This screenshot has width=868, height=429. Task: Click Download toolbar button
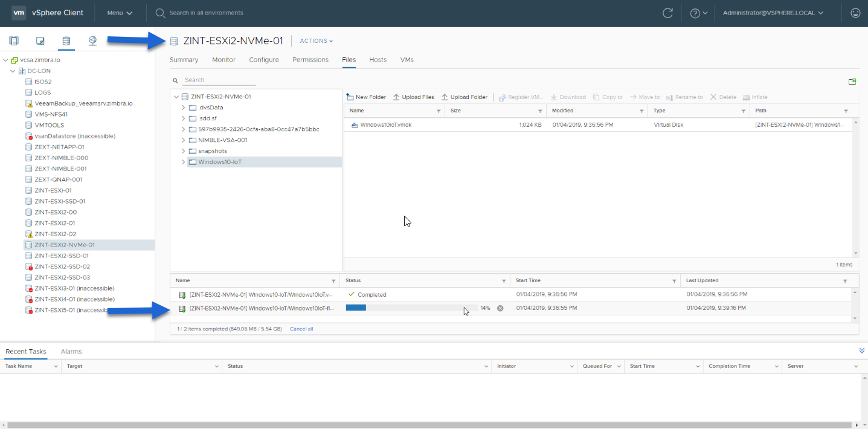568,97
